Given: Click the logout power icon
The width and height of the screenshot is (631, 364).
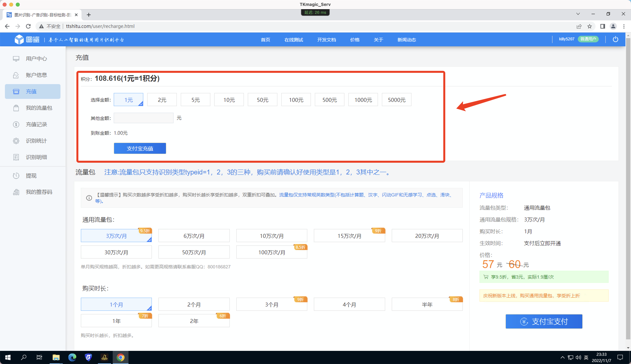Looking at the screenshot, I should [x=616, y=39].
